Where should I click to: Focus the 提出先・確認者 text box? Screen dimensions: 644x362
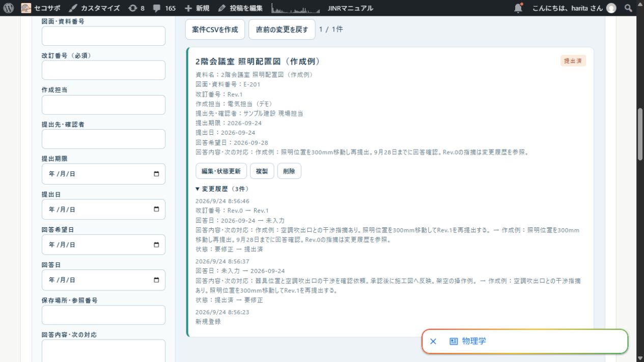coord(103,139)
